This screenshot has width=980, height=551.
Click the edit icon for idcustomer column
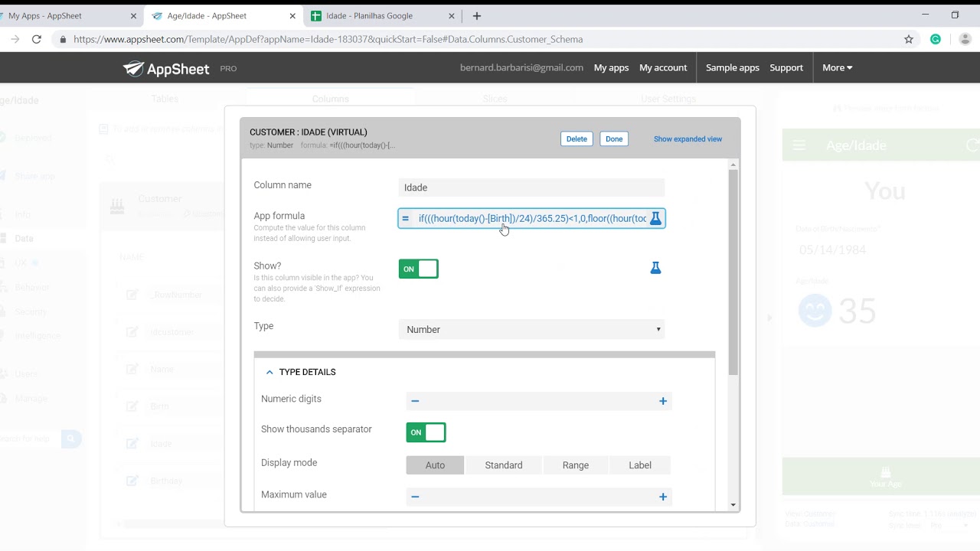click(x=132, y=331)
